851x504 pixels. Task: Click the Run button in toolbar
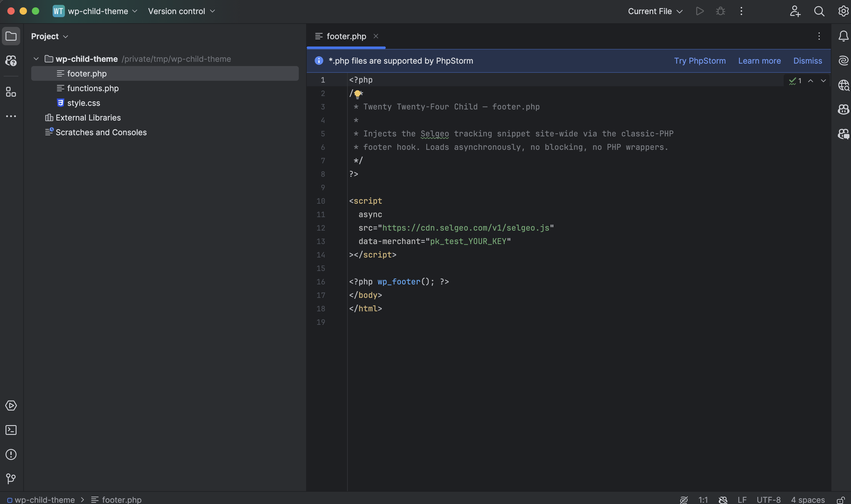pos(699,11)
